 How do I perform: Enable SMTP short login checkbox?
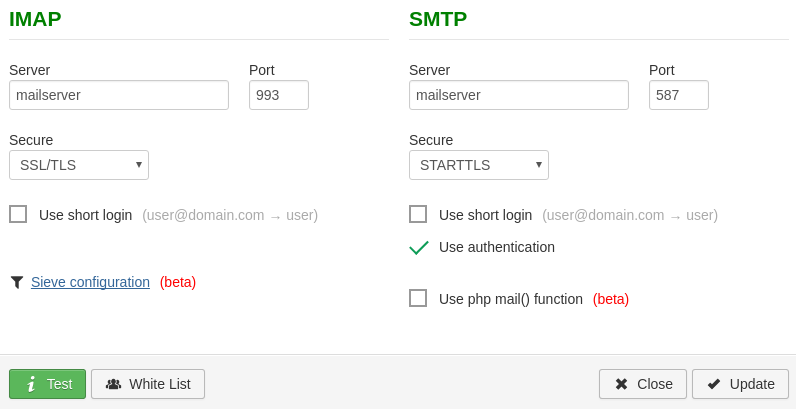point(418,214)
